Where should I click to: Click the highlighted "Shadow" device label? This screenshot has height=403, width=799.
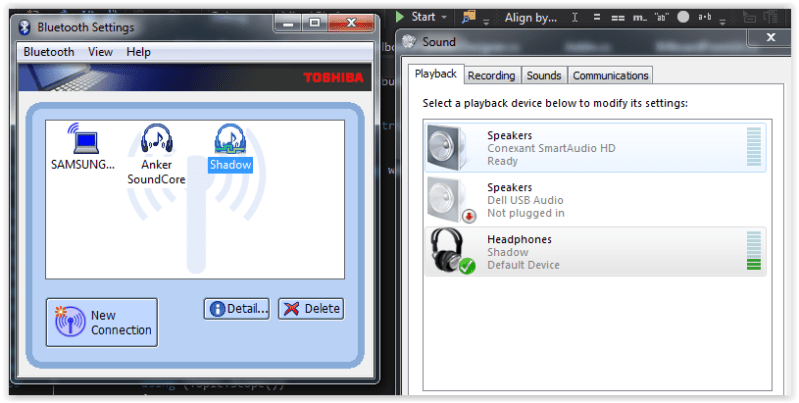click(x=230, y=165)
